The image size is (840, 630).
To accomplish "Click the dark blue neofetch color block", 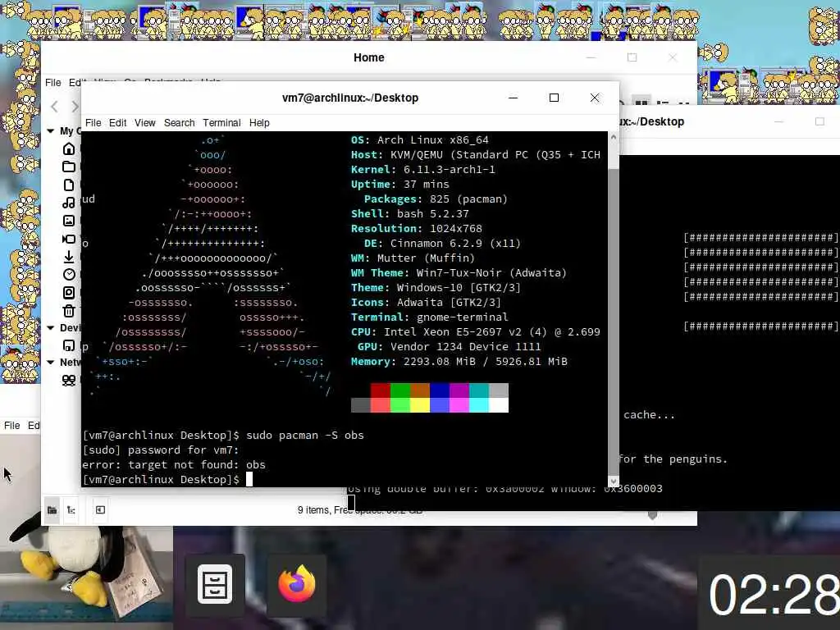I will click(x=440, y=390).
